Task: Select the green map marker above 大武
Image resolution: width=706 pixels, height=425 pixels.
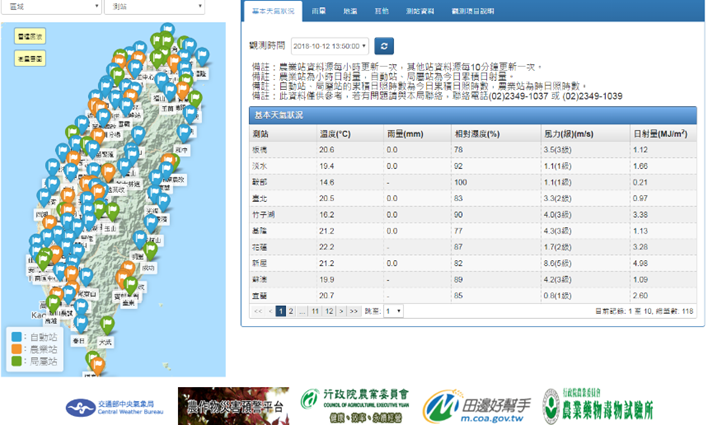Action: point(107,325)
